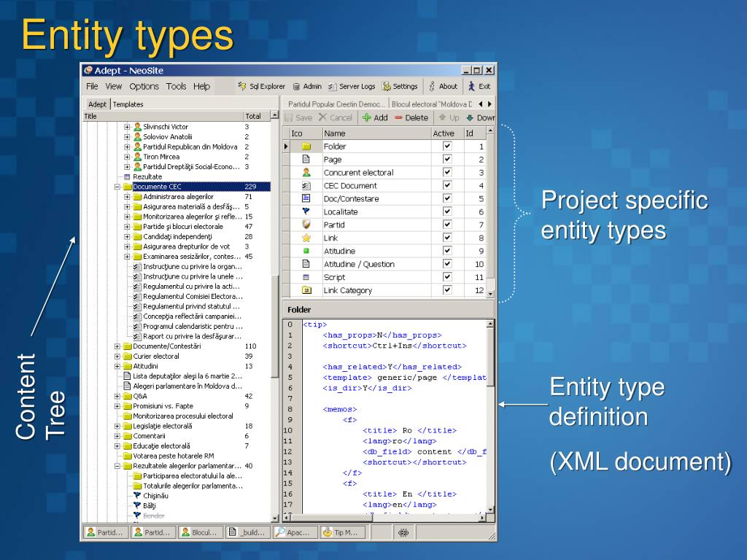Toggle Active checkbox for Doc/Contestare
Image resolution: width=747 pixels, height=560 pixels.
(x=447, y=198)
